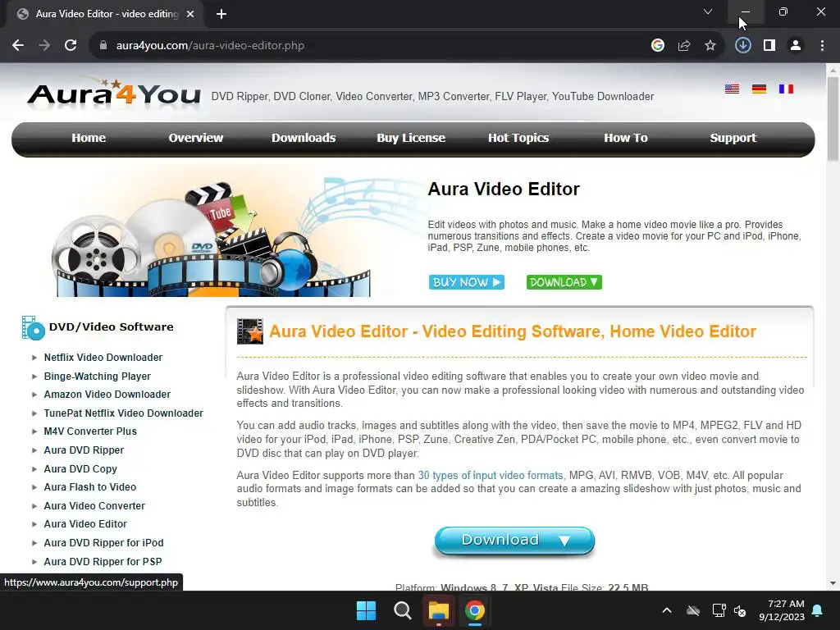Open the Buy License menu item
This screenshot has width=840, height=630.
[411, 138]
